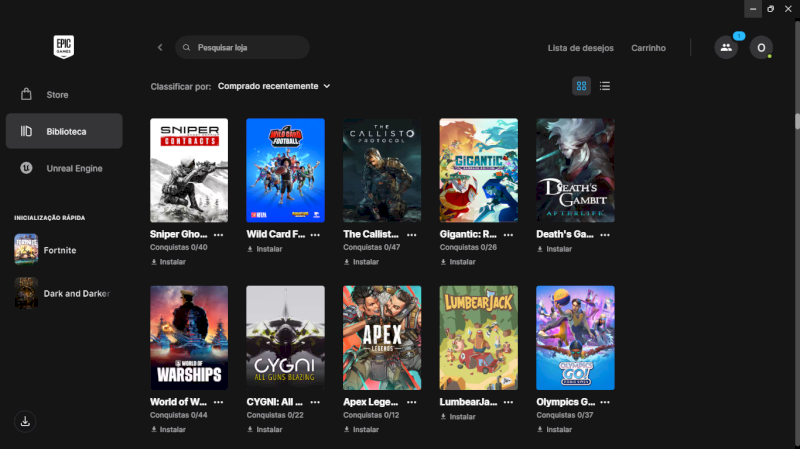The width and height of the screenshot is (800, 449).
Task: Open the Store tab
Action: click(x=57, y=95)
